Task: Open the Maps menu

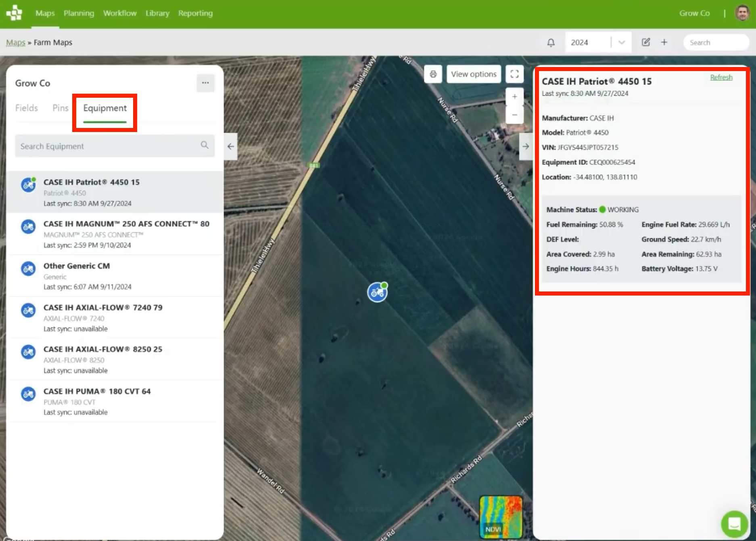Action: [x=45, y=13]
